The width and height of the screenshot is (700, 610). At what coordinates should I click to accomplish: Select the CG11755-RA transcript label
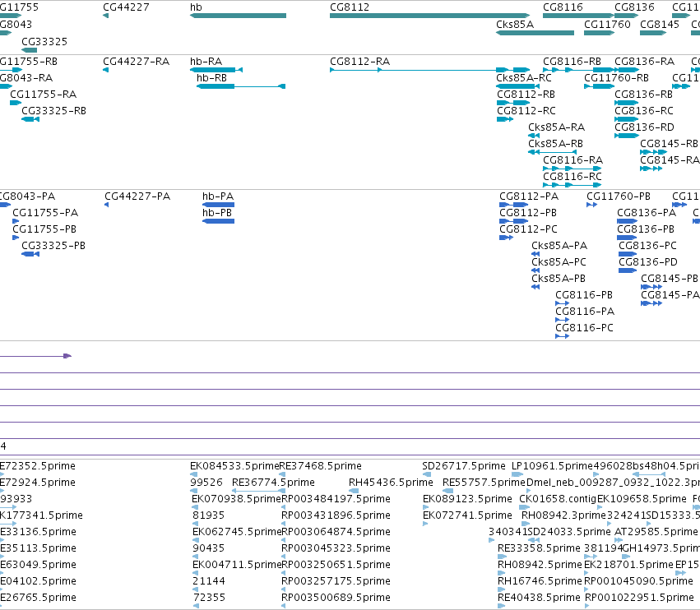tap(44, 95)
